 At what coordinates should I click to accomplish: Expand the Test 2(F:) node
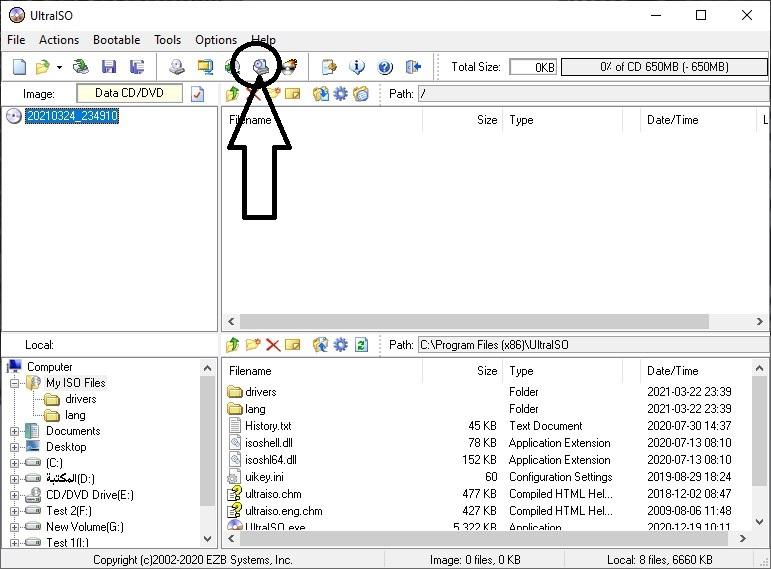click(15, 511)
